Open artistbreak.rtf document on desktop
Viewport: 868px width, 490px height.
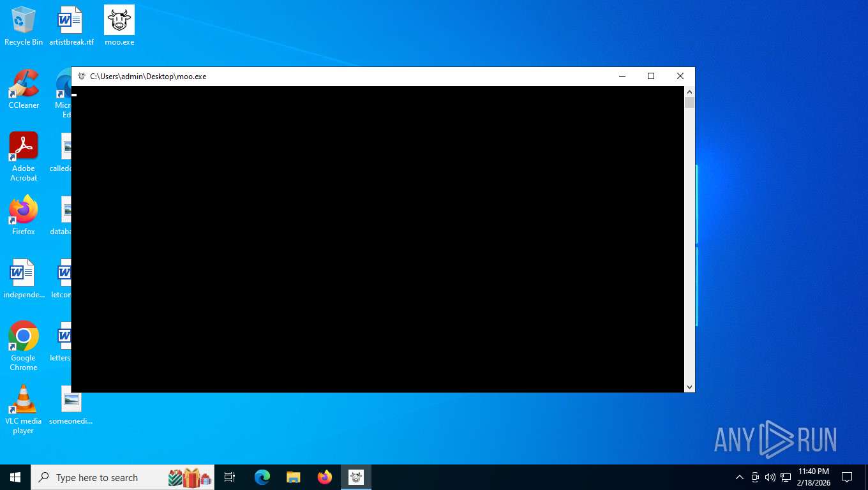coord(71,26)
